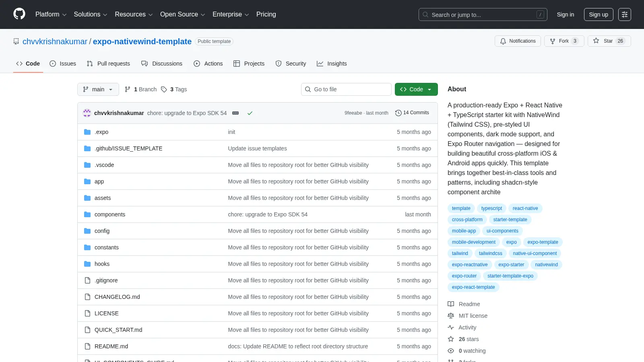Open Activity link in sidebar

tap(462, 327)
